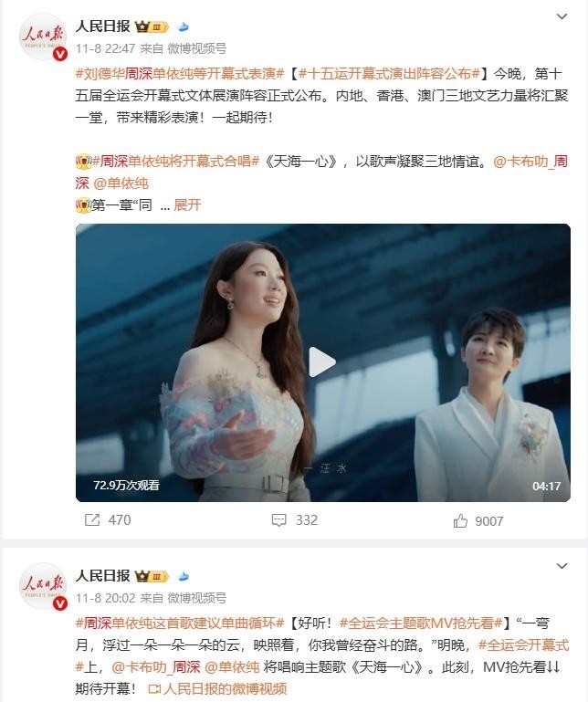Viewport: 588px width, 702px height.
Task: Click the top 人民日报 avatar logo
Action: point(44,37)
